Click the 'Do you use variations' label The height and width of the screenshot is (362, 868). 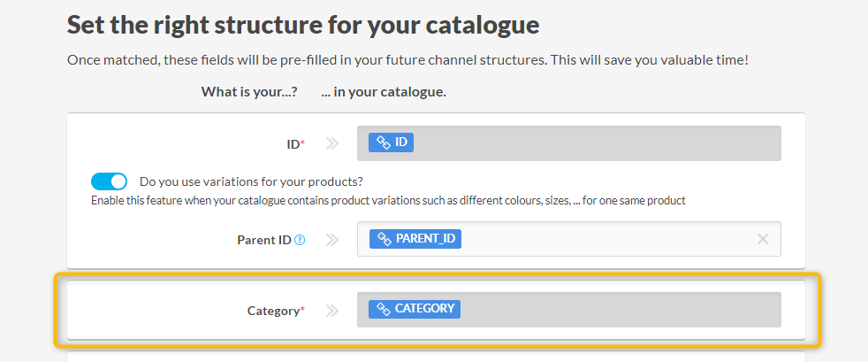point(251,181)
